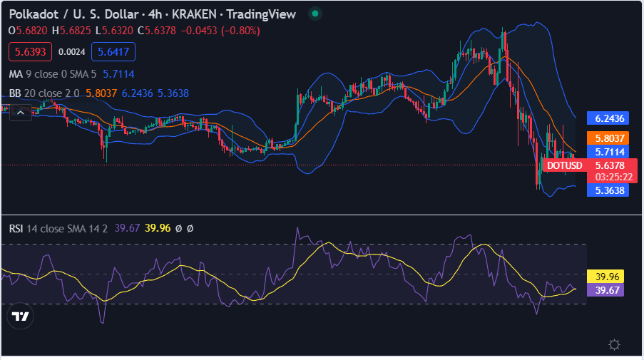Click the BB basis value 5.8037 in legend

pyautogui.click(x=101, y=93)
